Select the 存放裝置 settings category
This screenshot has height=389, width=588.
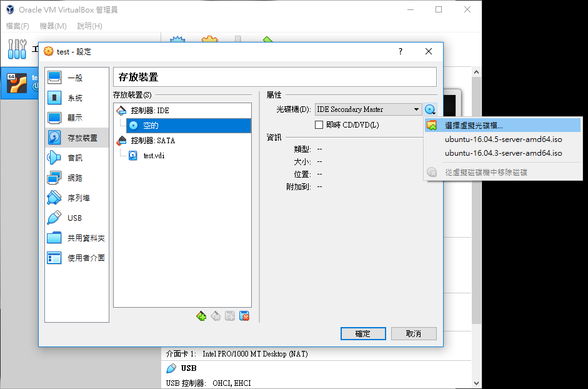[x=76, y=138]
